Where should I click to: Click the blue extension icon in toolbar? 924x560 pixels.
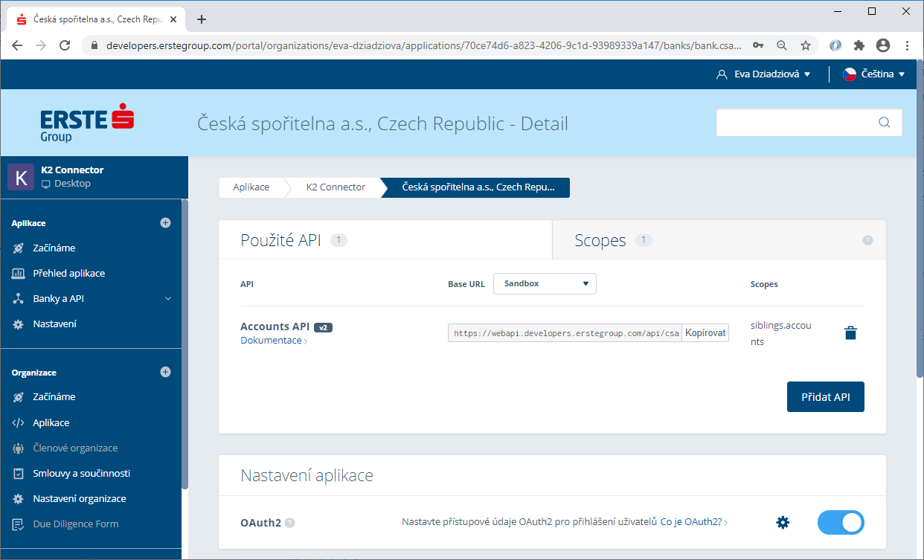click(835, 45)
